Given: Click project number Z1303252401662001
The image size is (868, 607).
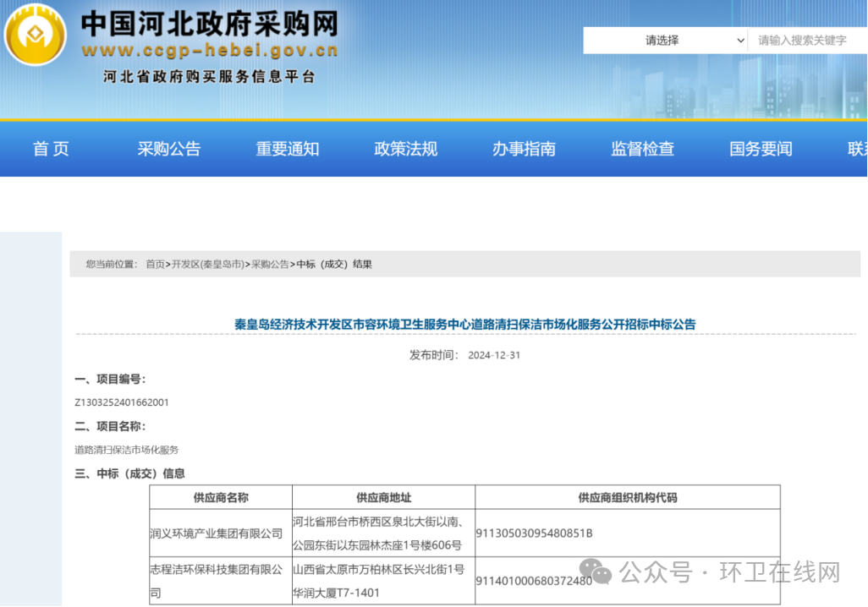Looking at the screenshot, I should click(122, 402).
